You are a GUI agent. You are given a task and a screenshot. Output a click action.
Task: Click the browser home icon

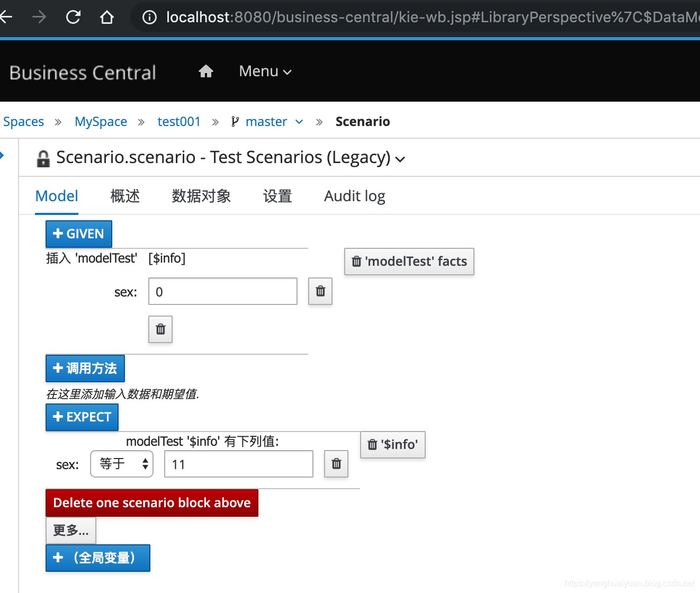point(107,17)
